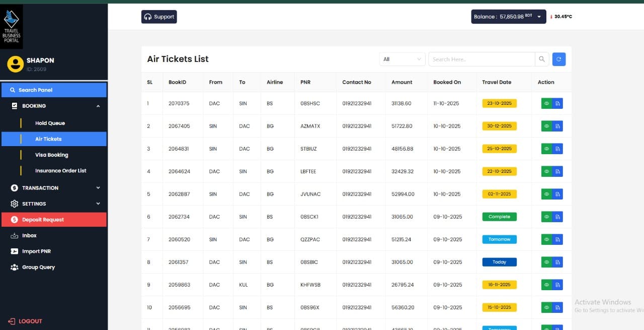The image size is (644, 330).
Task: Open the Hold Queue page
Action: click(50, 123)
